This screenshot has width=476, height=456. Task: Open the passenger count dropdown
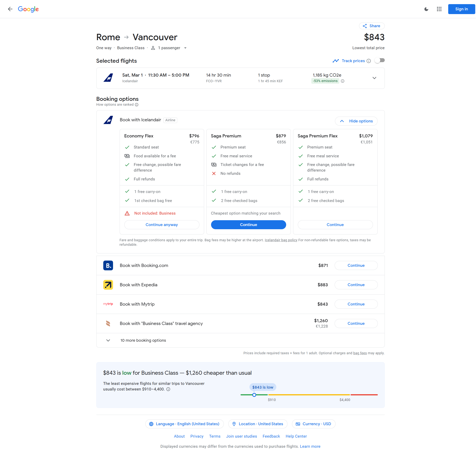169,48
